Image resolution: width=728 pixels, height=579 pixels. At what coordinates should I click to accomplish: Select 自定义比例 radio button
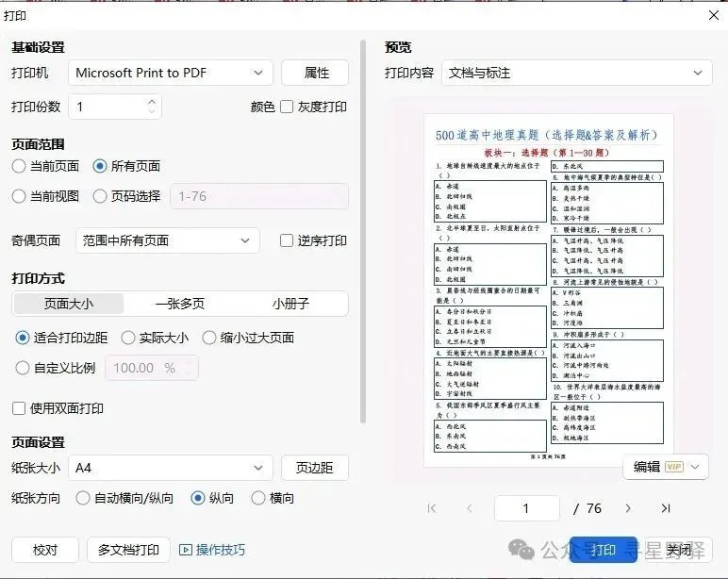(23, 368)
